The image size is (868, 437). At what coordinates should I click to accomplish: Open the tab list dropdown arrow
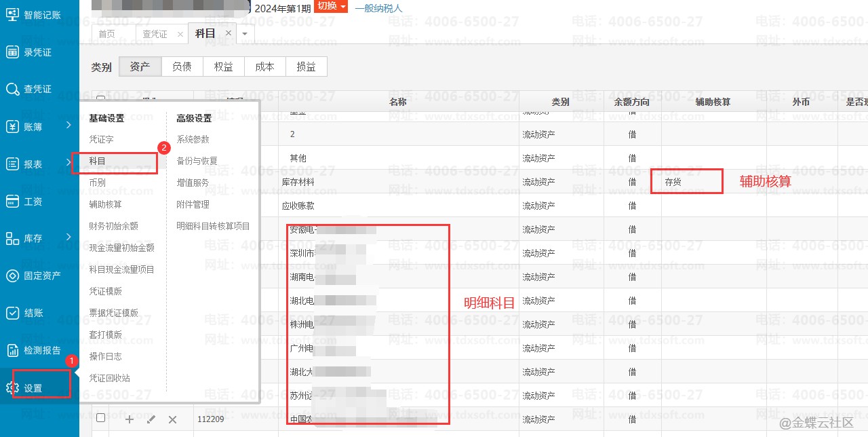point(245,33)
